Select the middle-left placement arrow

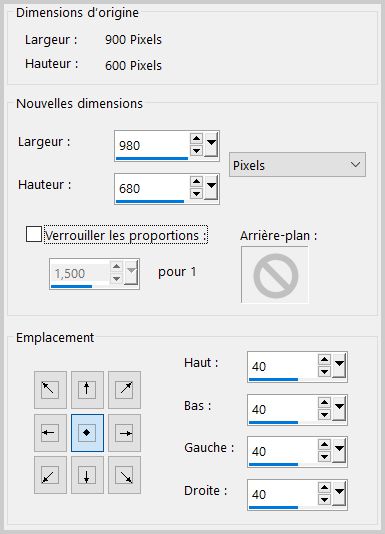50,433
